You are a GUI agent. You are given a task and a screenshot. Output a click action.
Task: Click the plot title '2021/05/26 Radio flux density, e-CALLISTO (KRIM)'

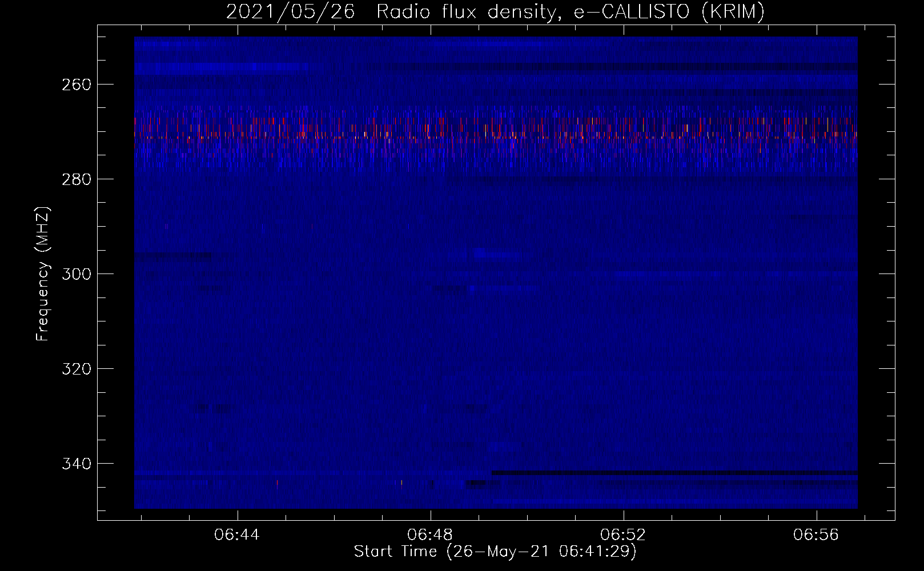coord(495,11)
